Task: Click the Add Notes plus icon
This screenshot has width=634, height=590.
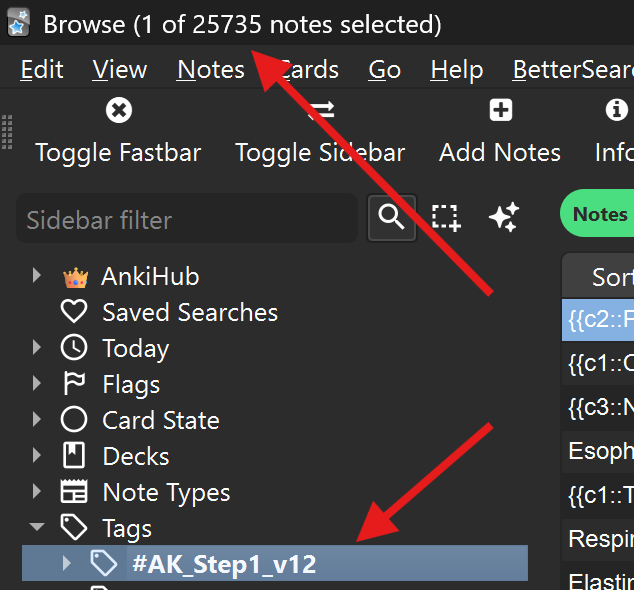Action: pos(500,110)
